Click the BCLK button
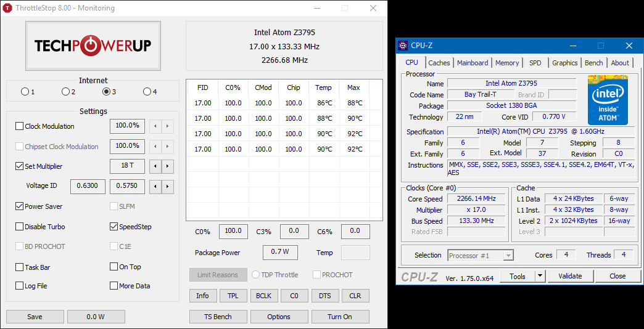The width and height of the screenshot is (644, 329). tap(264, 295)
